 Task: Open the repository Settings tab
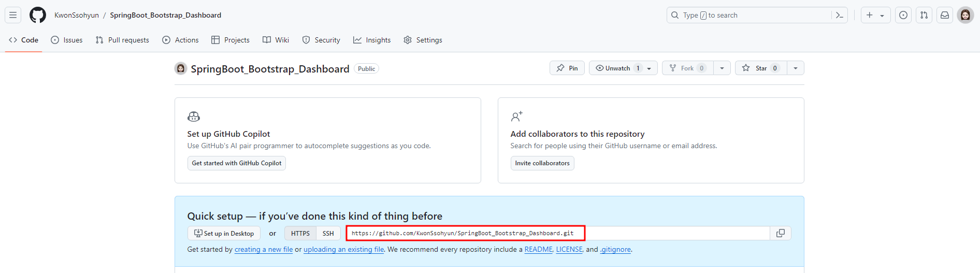click(x=423, y=40)
